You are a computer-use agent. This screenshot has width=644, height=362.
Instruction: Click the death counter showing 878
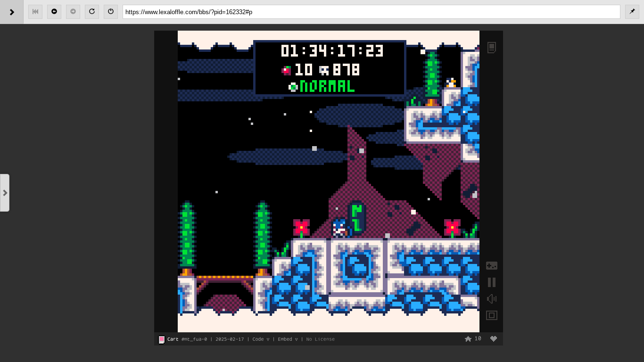[346, 70]
